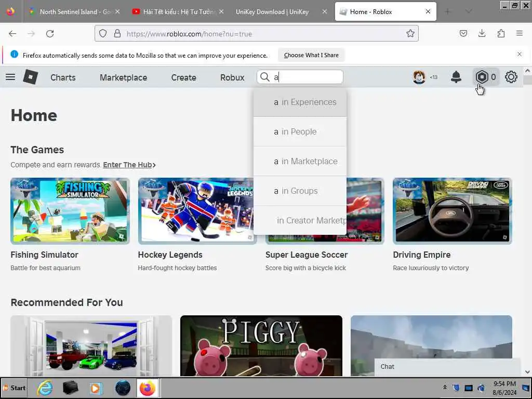Click the Firefox URL address bar
The image size is (532, 399).
point(257,34)
